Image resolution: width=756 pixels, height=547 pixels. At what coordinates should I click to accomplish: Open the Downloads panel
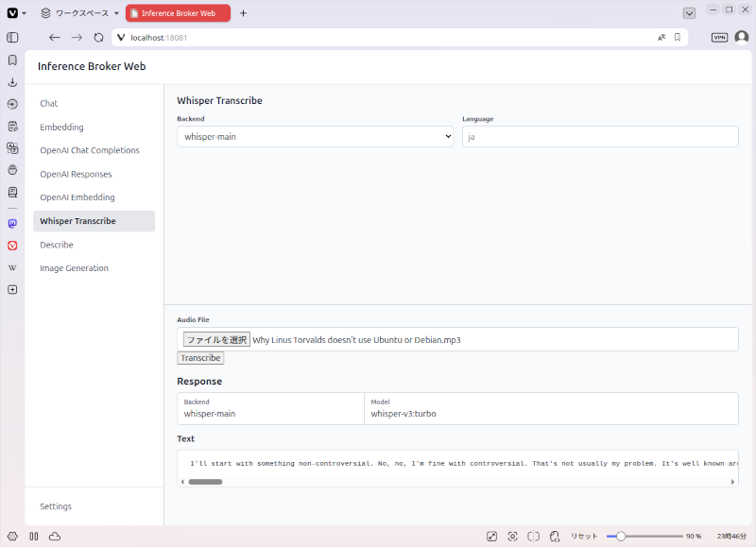[x=13, y=82]
